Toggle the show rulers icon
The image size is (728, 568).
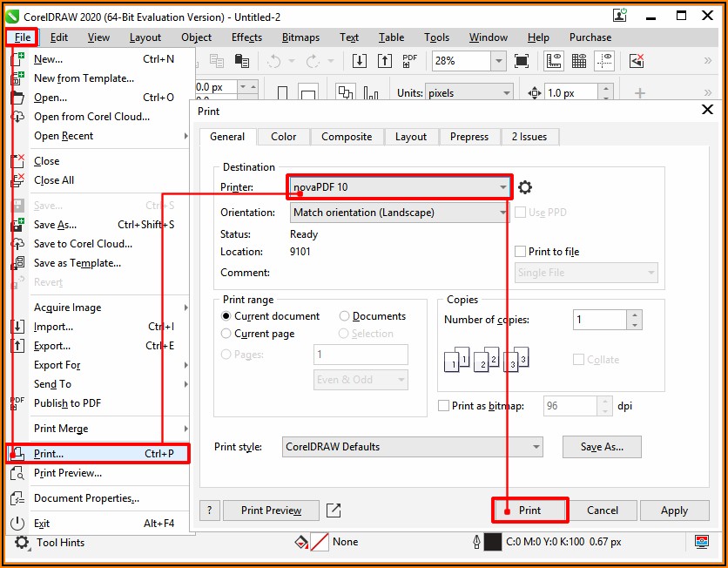553,61
